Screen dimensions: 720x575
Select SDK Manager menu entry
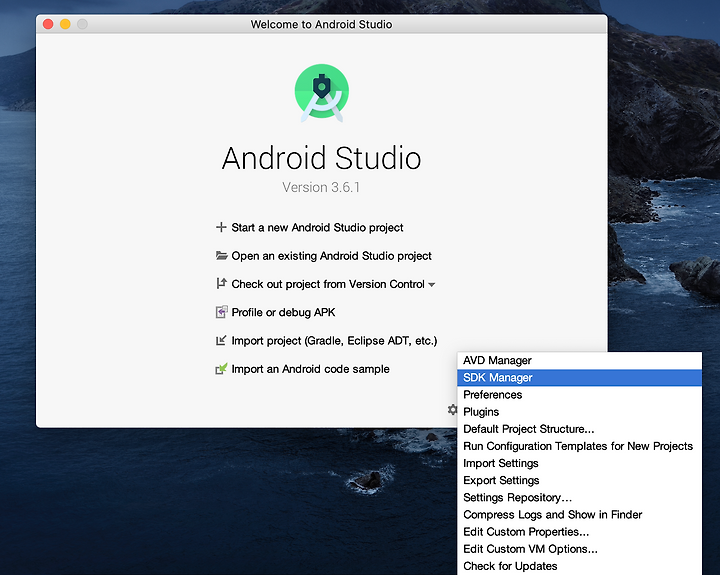point(579,378)
